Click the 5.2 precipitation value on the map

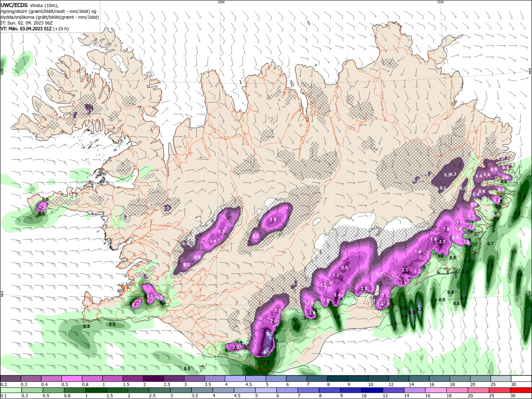(419, 309)
